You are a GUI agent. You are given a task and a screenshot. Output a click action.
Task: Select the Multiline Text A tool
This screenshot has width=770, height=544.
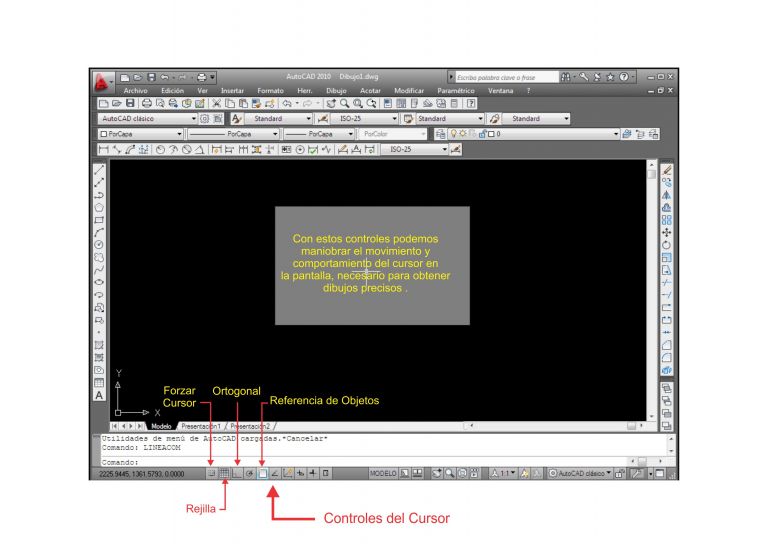coord(99,396)
